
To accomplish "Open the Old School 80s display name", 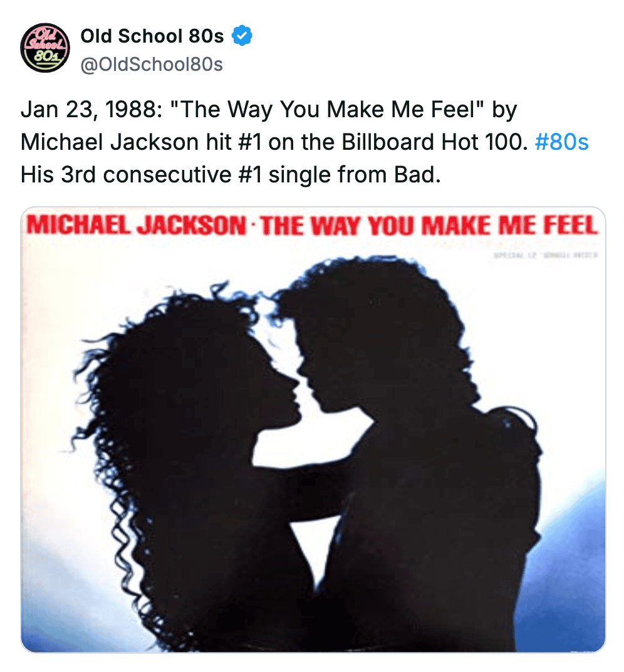I will click(x=152, y=36).
